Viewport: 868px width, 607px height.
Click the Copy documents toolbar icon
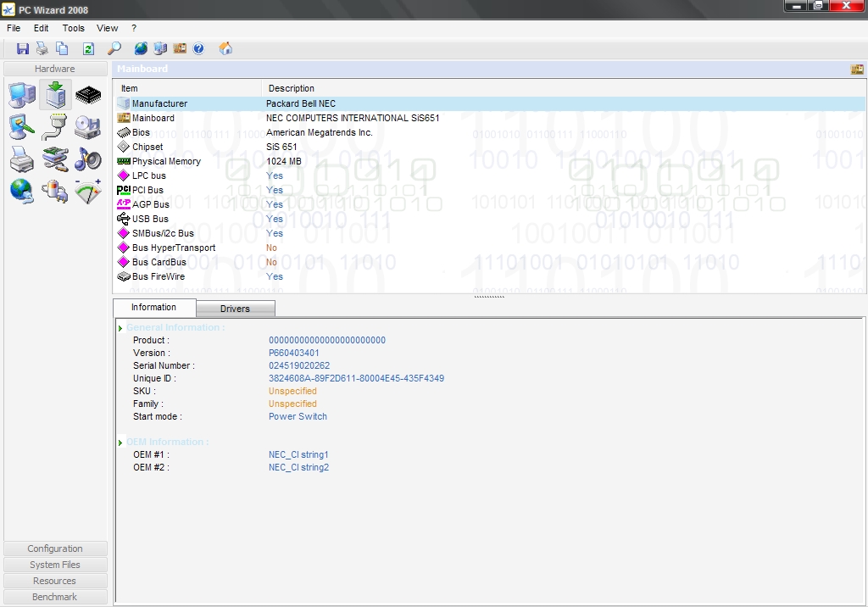pyautogui.click(x=62, y=48)
